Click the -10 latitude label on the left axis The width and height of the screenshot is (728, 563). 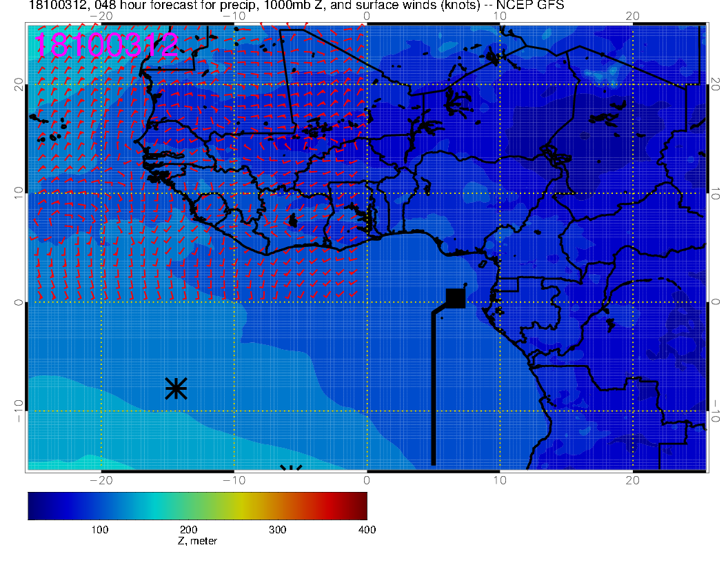click(19, 411)
